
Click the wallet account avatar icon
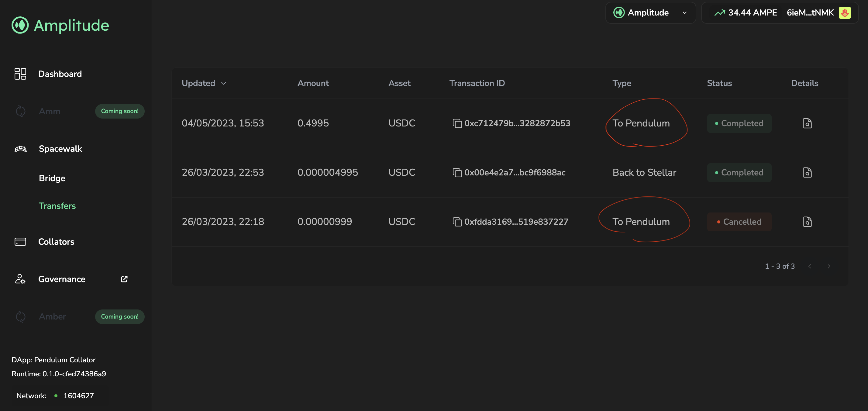(844, 13)
